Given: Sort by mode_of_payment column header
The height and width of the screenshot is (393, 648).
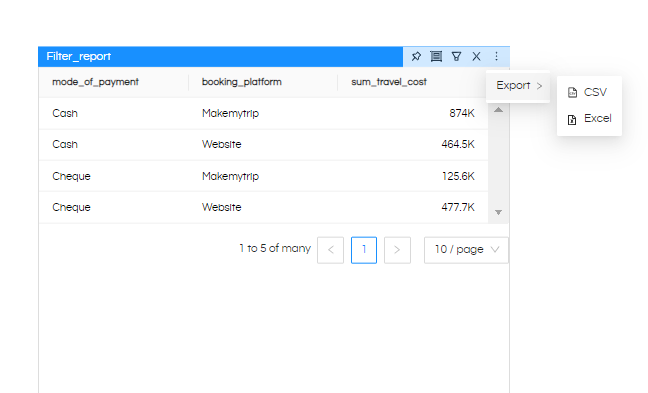Looking at the screenshot, I should 95,82.
